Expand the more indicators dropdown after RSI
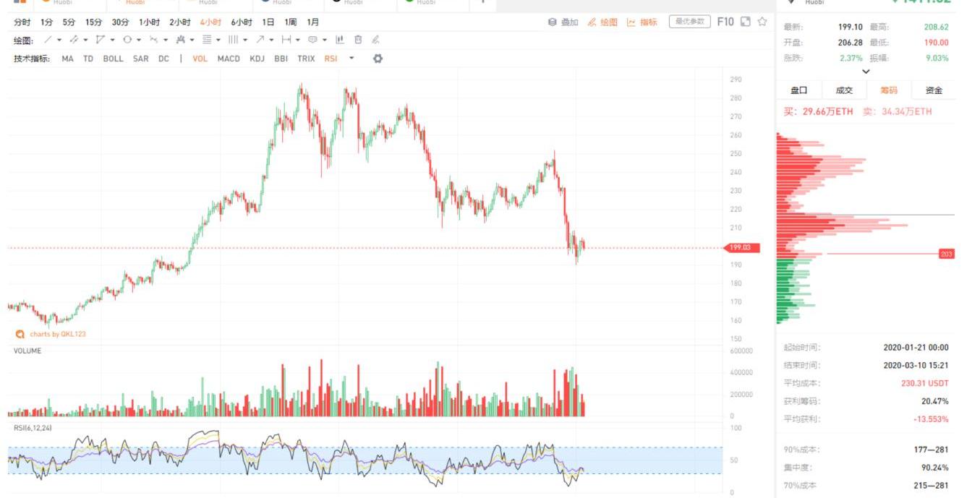This screenshot has height=498, width=980. (x=352, y=59)
